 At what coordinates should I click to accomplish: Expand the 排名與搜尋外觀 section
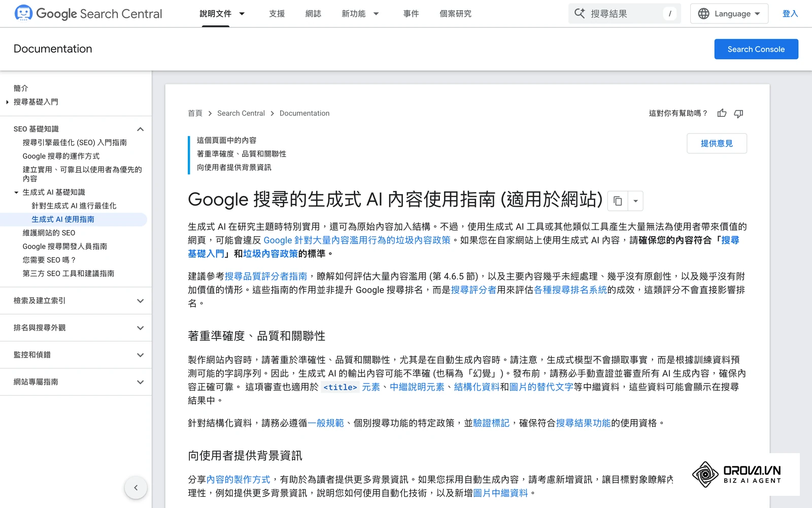[141, 328]
